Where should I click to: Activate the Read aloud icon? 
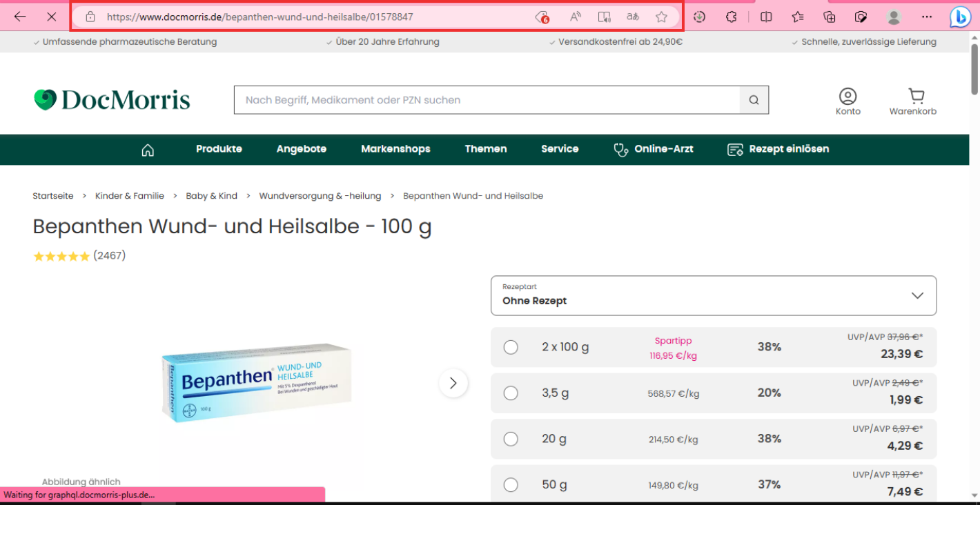point(575,17)
